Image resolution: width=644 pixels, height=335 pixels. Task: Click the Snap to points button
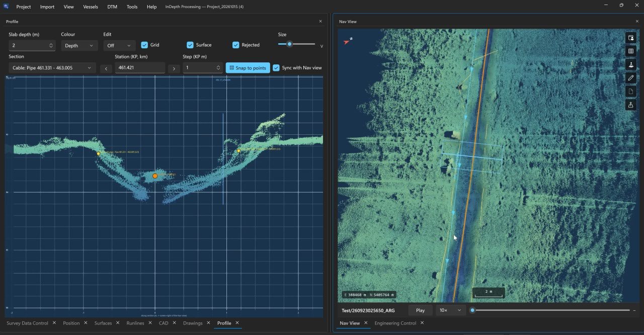pos(248,67)
